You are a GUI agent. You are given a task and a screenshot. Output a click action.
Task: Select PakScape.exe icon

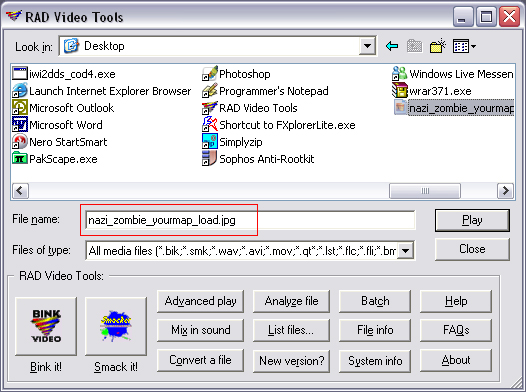coord(20,159)
